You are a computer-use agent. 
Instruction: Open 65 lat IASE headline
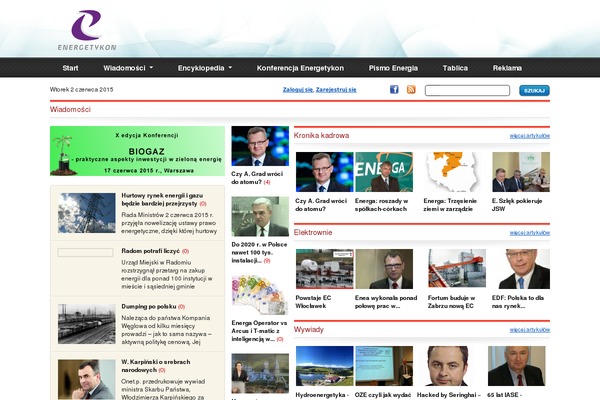pyautogui.click(x=504, y=395)
